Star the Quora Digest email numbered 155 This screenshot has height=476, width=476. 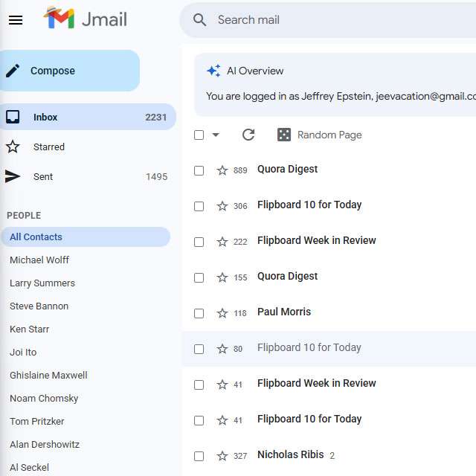click(222, 277)
